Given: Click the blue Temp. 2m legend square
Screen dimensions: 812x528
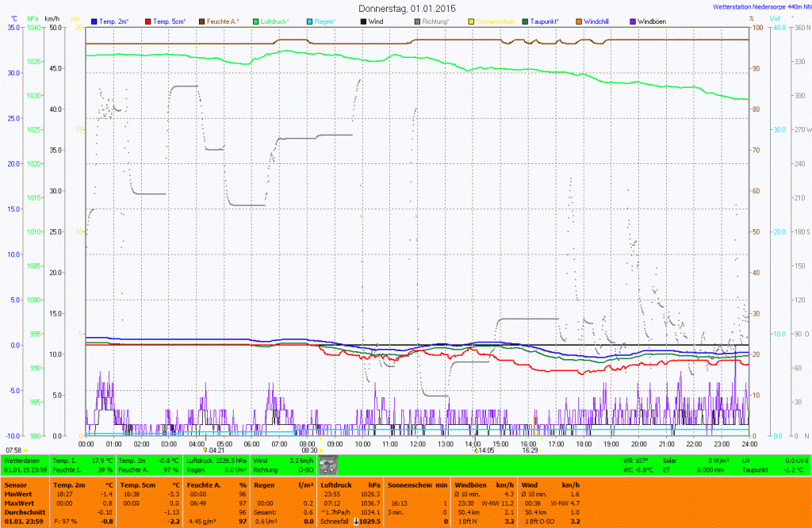Looking at the screenshot, I should [x=94, y=20].
